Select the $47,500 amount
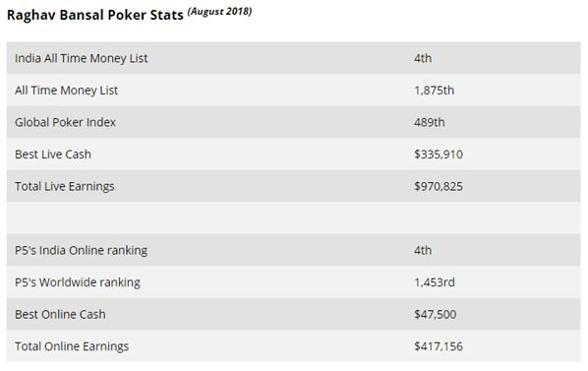588x371 pixels. coord(436,314)
